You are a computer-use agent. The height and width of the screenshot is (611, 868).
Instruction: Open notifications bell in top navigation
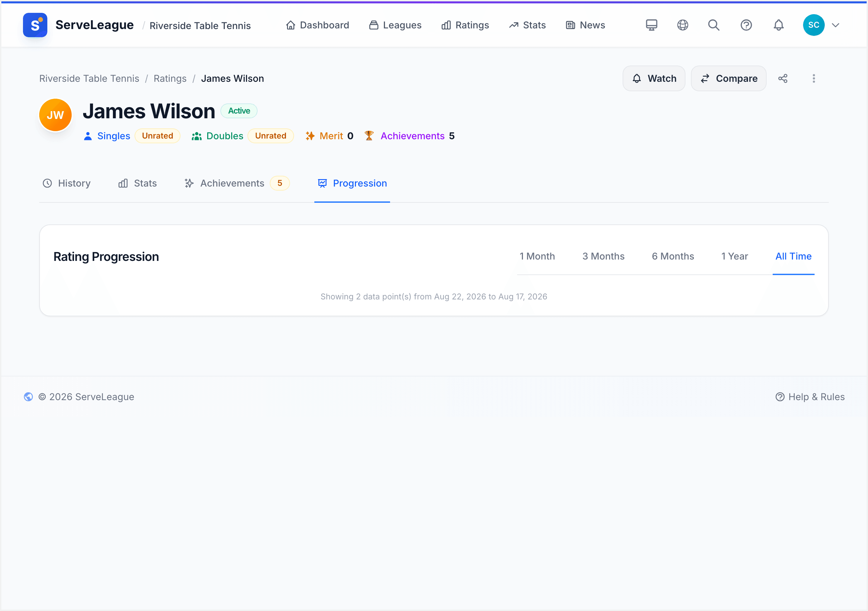point(778,25)
